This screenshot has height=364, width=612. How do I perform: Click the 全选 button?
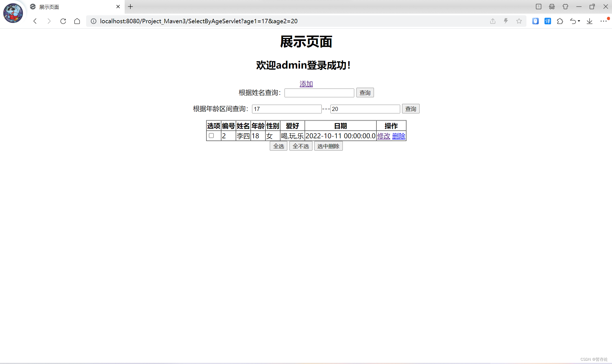[x=279, y=146]
